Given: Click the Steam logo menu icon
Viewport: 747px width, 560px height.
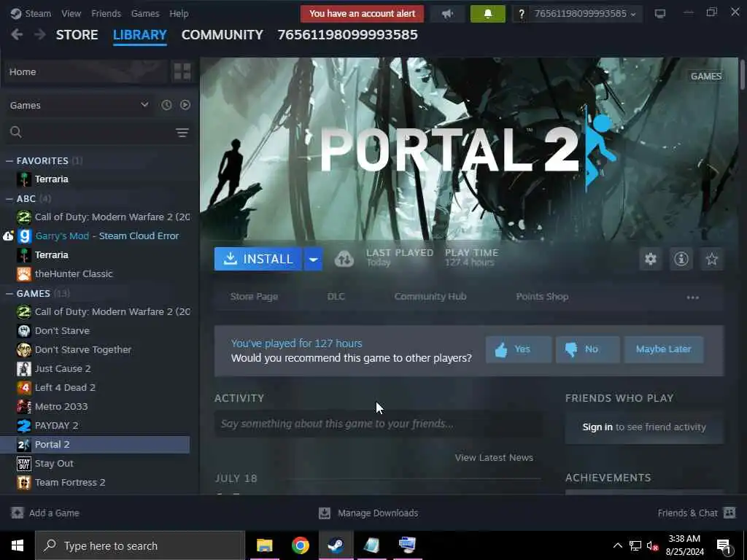Looking at the screenshot, I should 16,13.
